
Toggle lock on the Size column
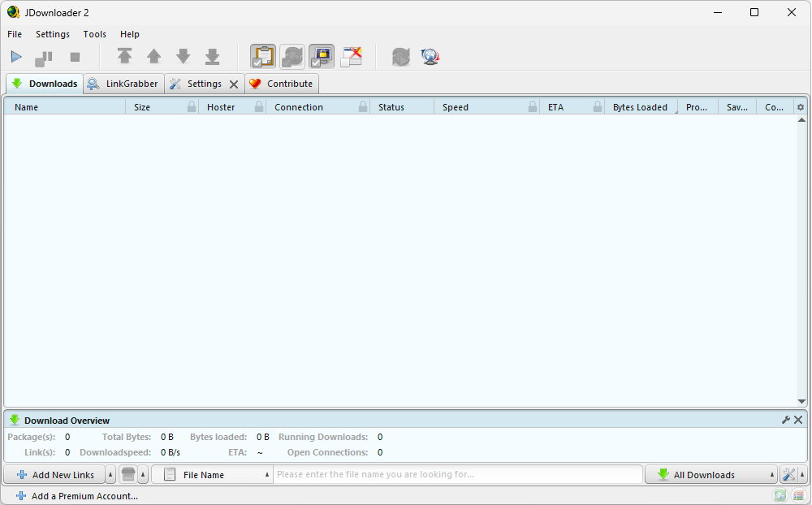[x=192, y=106]
